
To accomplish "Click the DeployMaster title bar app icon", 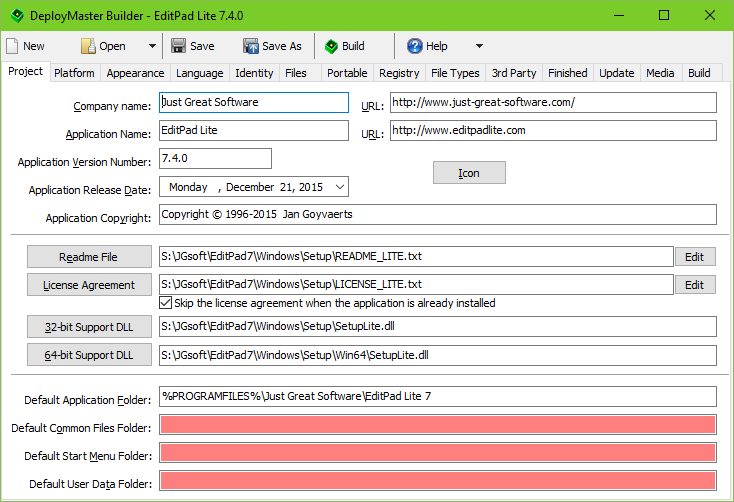I will click(17, 15).
